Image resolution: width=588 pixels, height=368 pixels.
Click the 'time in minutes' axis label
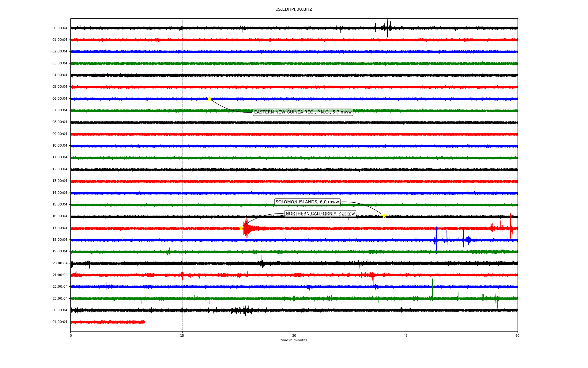tap(294, 340)
